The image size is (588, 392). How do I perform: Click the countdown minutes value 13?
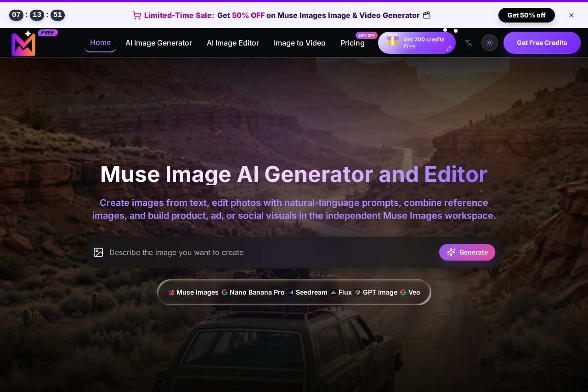[x=37, y=15]
